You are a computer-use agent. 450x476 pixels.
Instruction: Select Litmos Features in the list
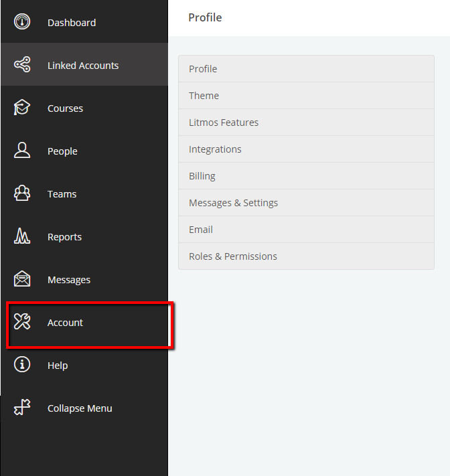307,123
